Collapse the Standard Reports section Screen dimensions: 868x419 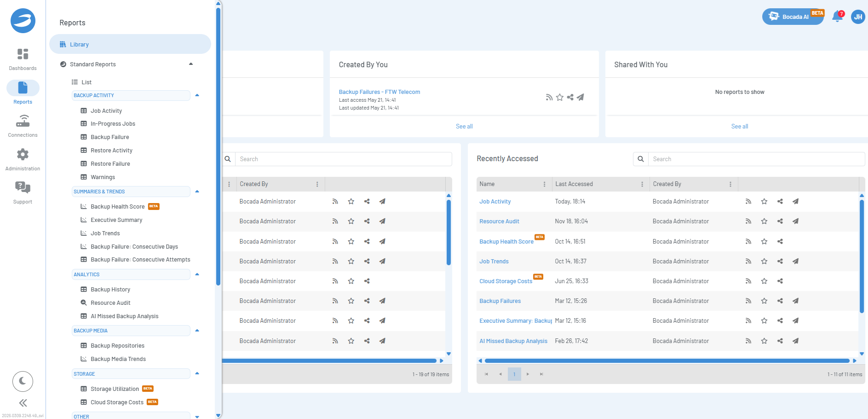191,64
